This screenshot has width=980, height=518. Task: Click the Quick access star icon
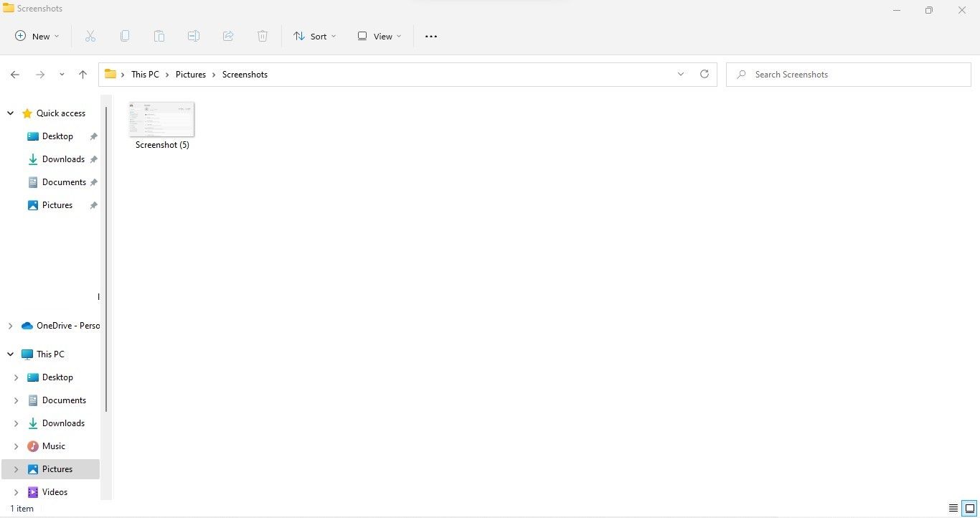click(x=27, y=113)
